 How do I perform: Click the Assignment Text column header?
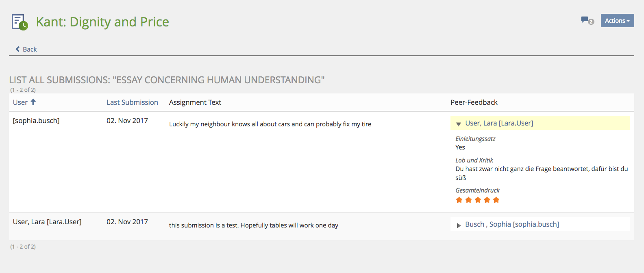click(195, 102)
